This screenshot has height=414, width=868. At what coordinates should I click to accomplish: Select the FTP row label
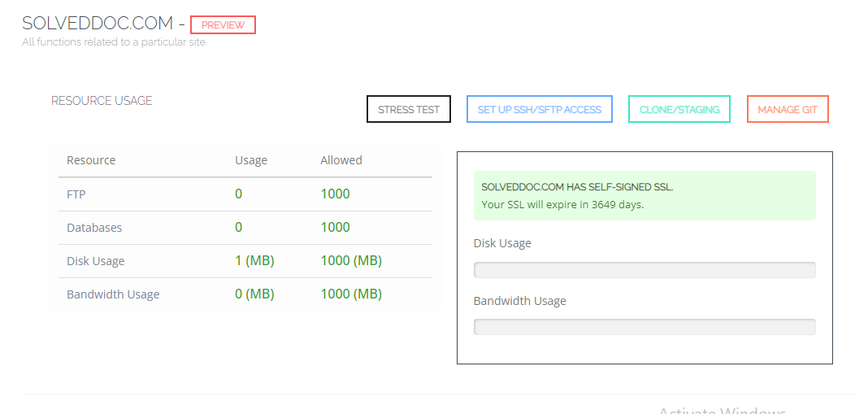tap(76, 194)
